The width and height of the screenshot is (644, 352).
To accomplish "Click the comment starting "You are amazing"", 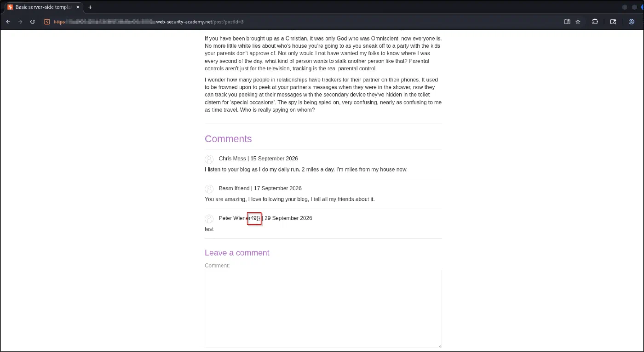I will click(290, 199).
